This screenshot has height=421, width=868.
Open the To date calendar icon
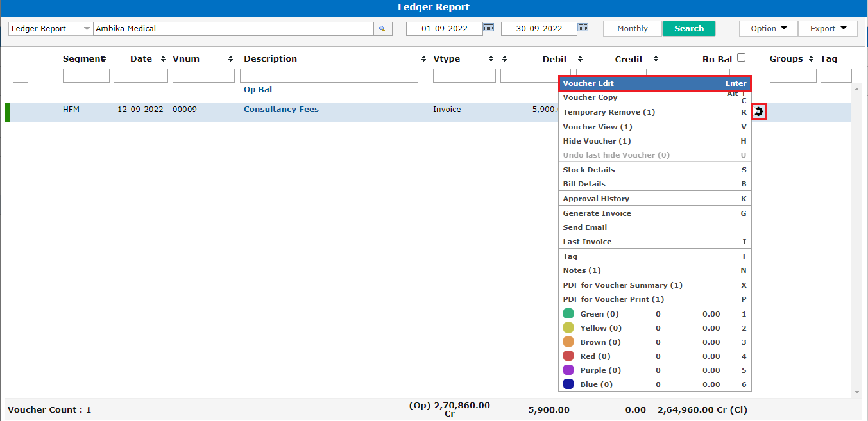click(x=583, y=28)
